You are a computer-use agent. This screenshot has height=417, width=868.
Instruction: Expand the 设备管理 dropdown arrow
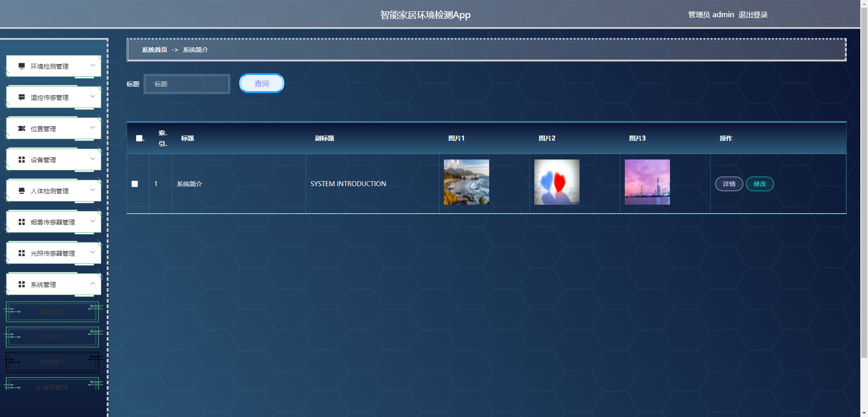coord(93,159)
